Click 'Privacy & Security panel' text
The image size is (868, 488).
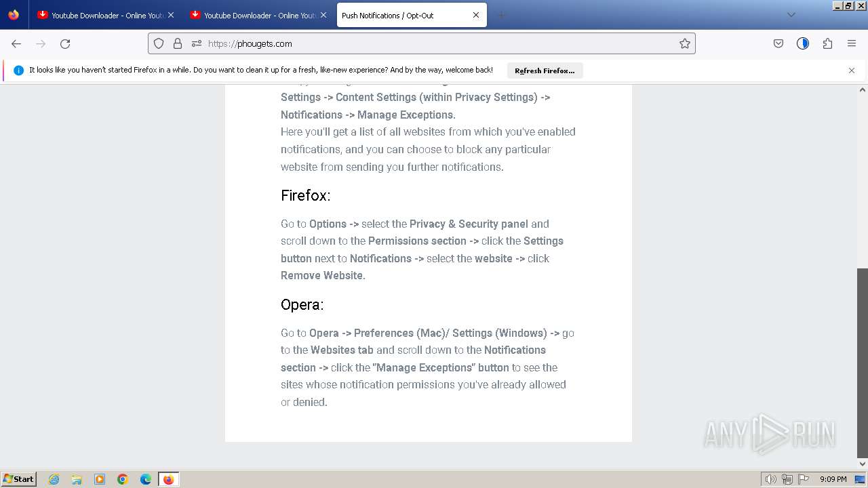[x=469, y=224]
